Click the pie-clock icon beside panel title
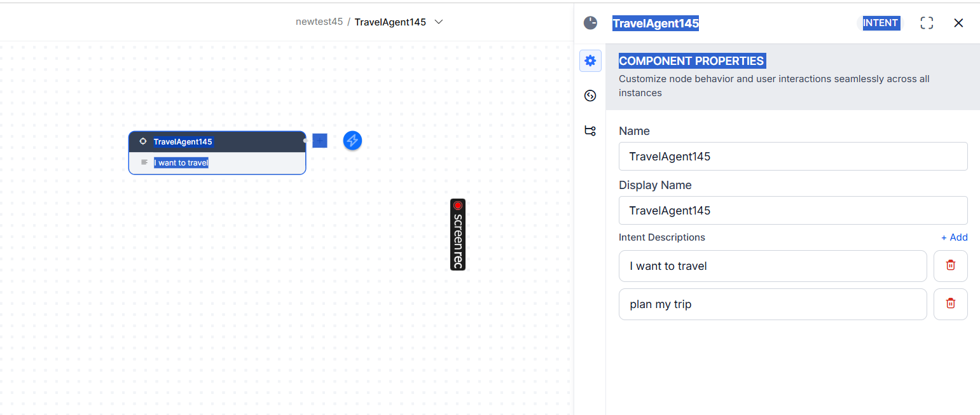The height and width of the screenshot is (415, 980). click(x=591, y=23)
